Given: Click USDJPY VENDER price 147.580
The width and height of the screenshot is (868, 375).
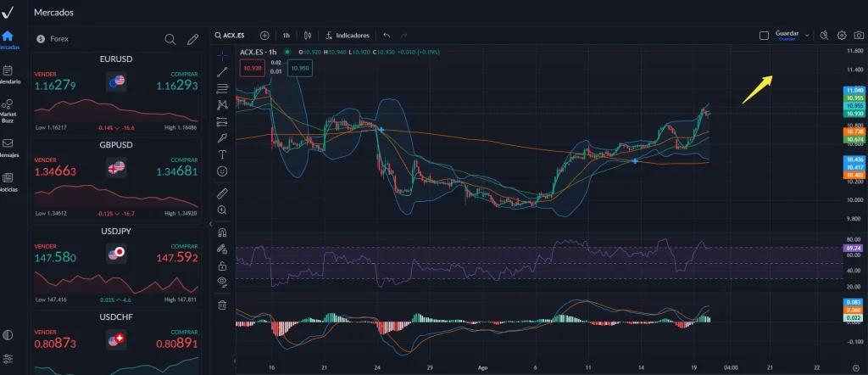Looking at the screenshot, I should click(x=55, y=258).
